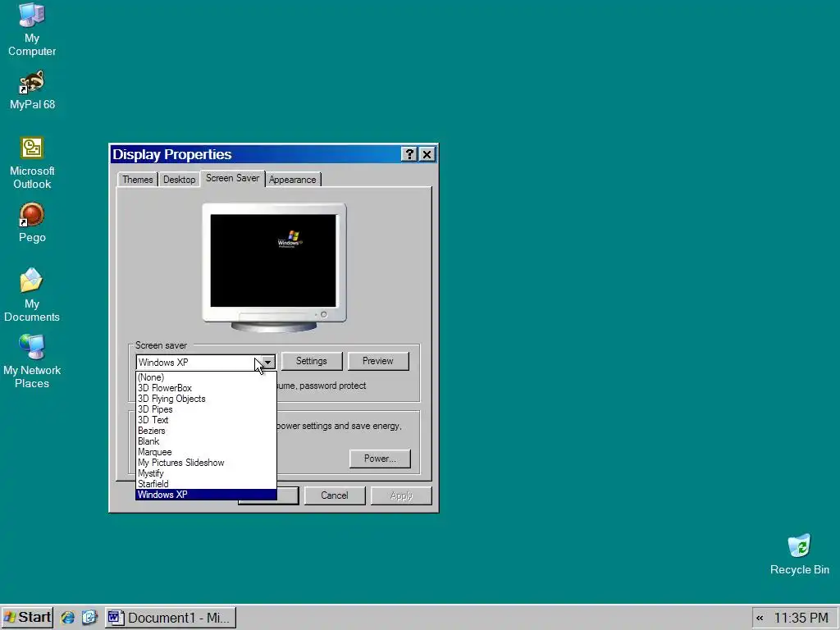Image resolution: width=840 pixels, height=630 pixels.
Task: Launch Internet Explorer from quick launch
Action: pos(68,618)
